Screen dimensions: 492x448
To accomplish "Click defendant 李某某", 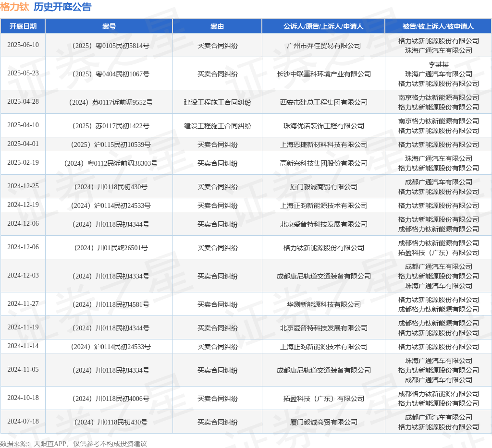I will [438, 64].
